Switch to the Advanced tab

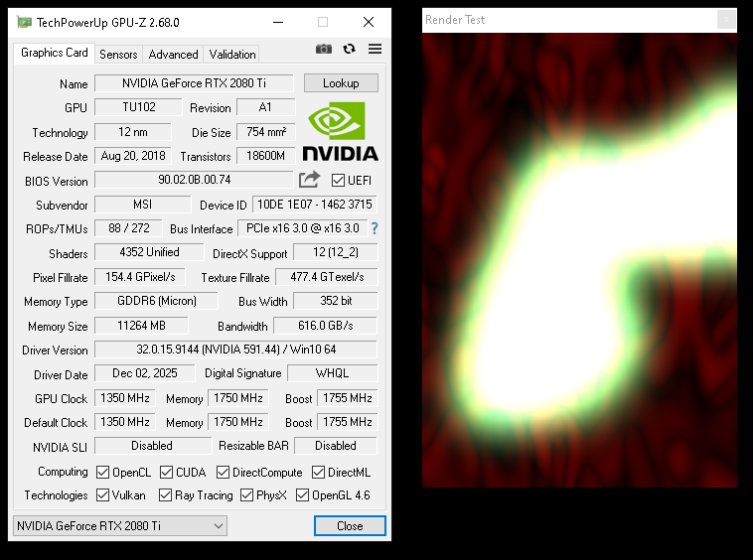pos(173,55)
